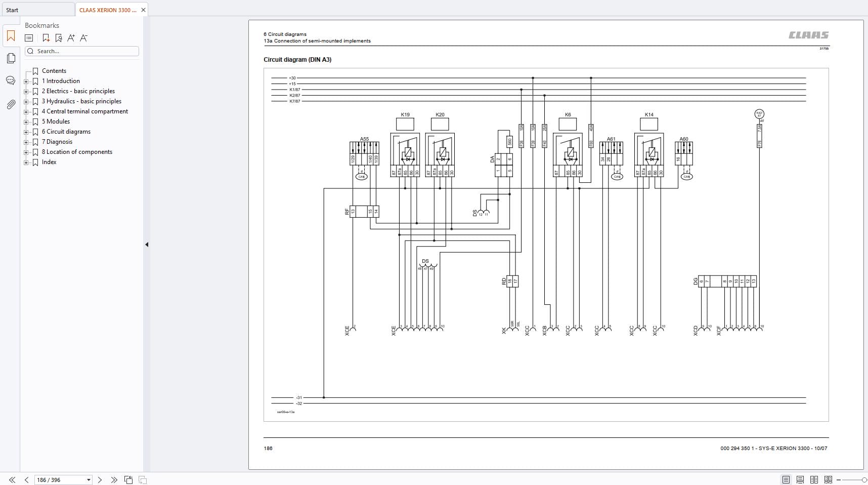Click the add bookmark icon
The image size is (868, 485).
pyautogui.click(x=46, y=38)
